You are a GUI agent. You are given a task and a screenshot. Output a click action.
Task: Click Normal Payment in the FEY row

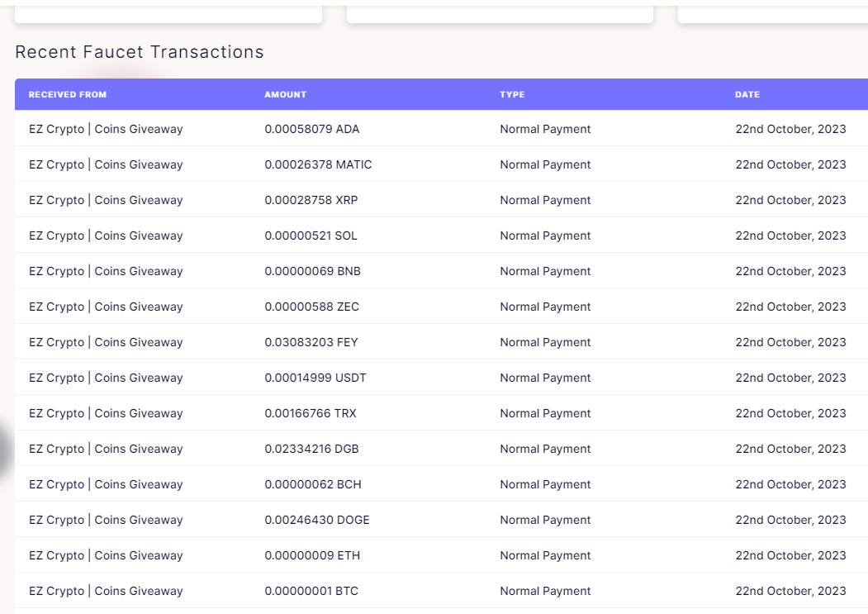coord(545,342)
